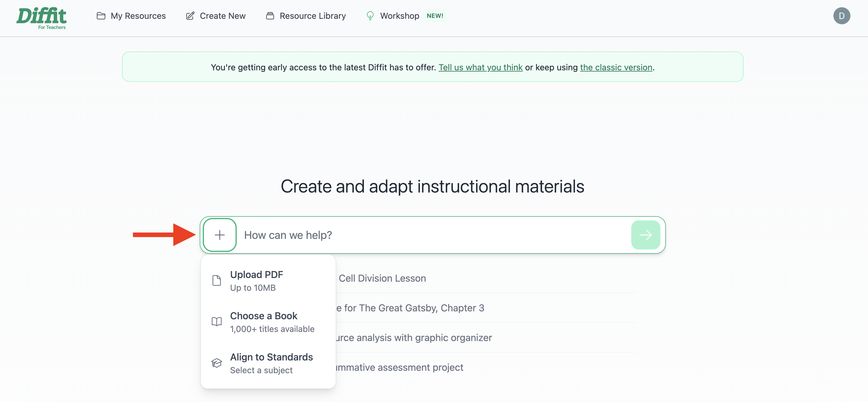Screen dimensions: 868x402
Task: Click the plus attachment button
Action: pyautogui.click(x=220, y=235)
